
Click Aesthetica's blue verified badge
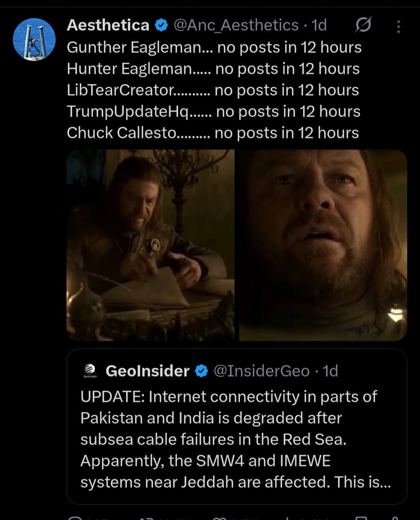160,25
